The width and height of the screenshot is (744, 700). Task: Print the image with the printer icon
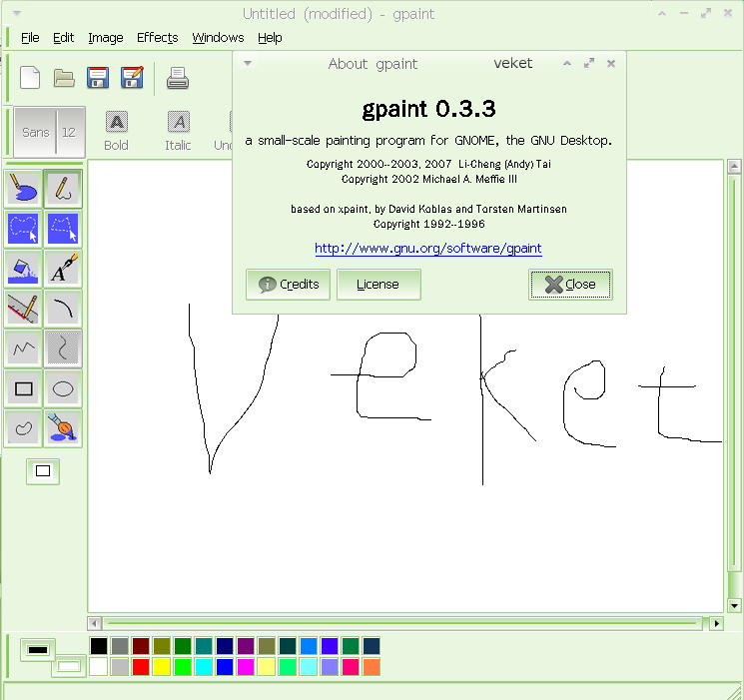tap(178, 78)
